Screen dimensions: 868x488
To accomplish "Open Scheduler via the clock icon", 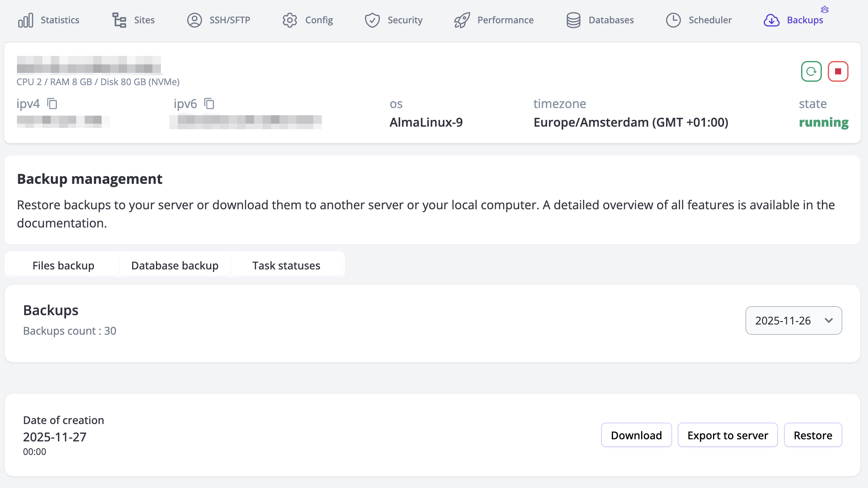I will tap(673, 20).
